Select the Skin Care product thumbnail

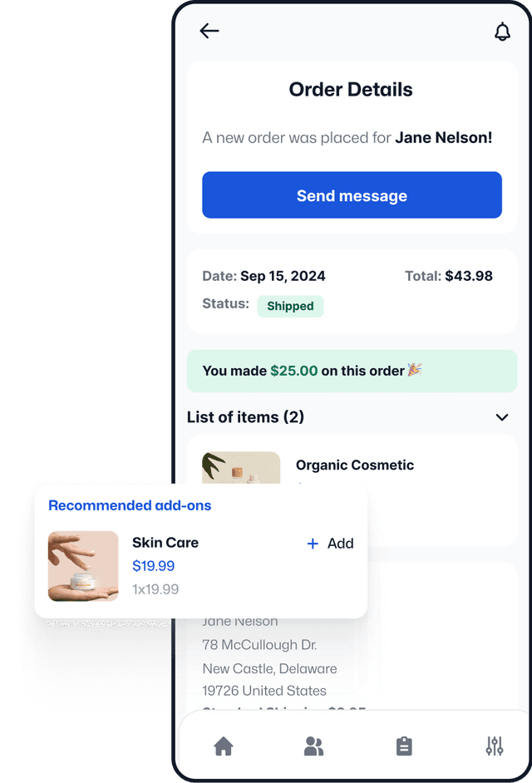coord(83,566)
